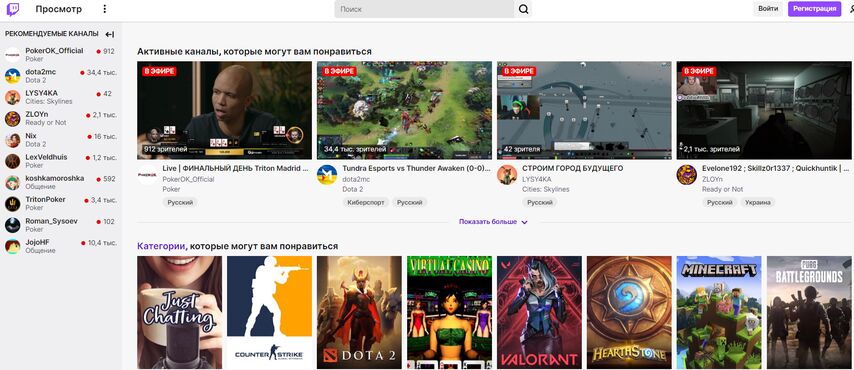Open the Категории link in heading
The image size is (854, 370).
click(161, 246)
